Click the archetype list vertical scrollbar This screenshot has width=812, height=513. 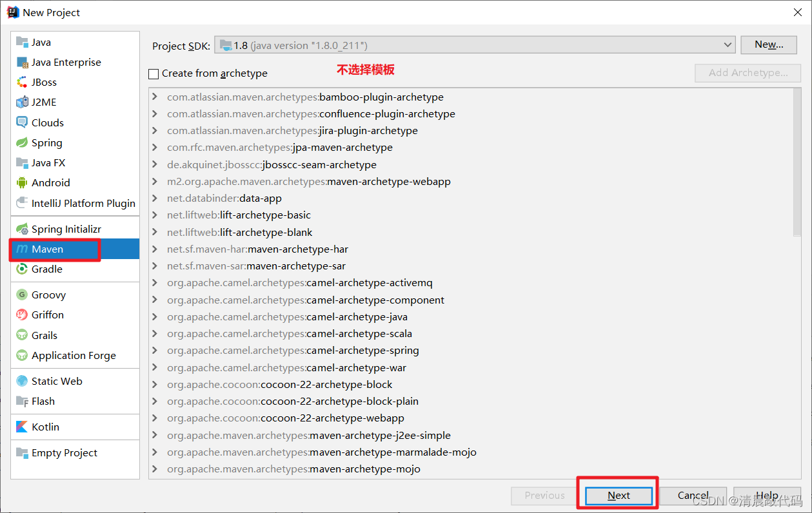[797, 161]
